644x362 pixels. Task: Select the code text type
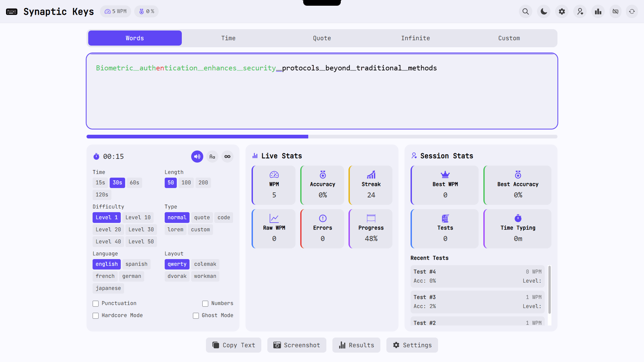point(224,218)
